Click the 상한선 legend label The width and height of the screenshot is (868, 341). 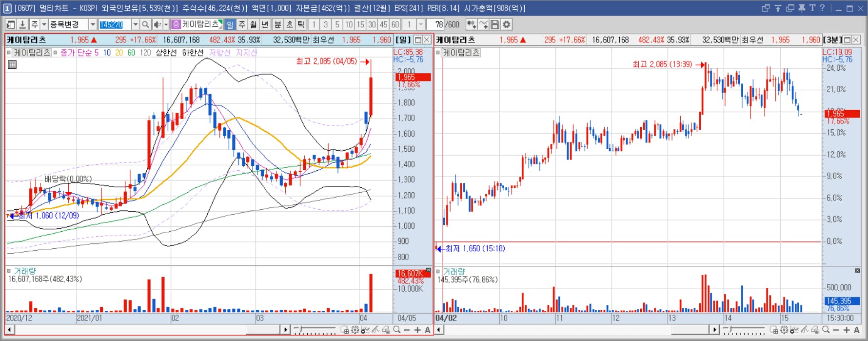tap(166, 53)
